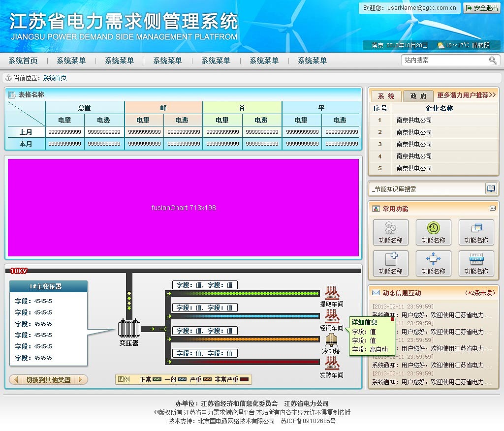Click the 冷却塔 cooling tower icon

coord(332,339)
